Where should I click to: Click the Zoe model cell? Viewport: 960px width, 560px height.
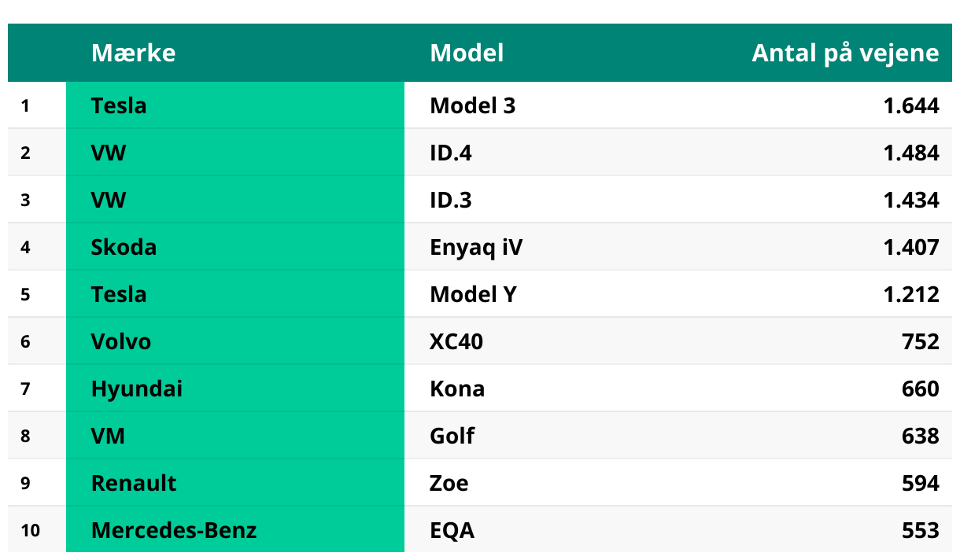[x=449, y=483]
